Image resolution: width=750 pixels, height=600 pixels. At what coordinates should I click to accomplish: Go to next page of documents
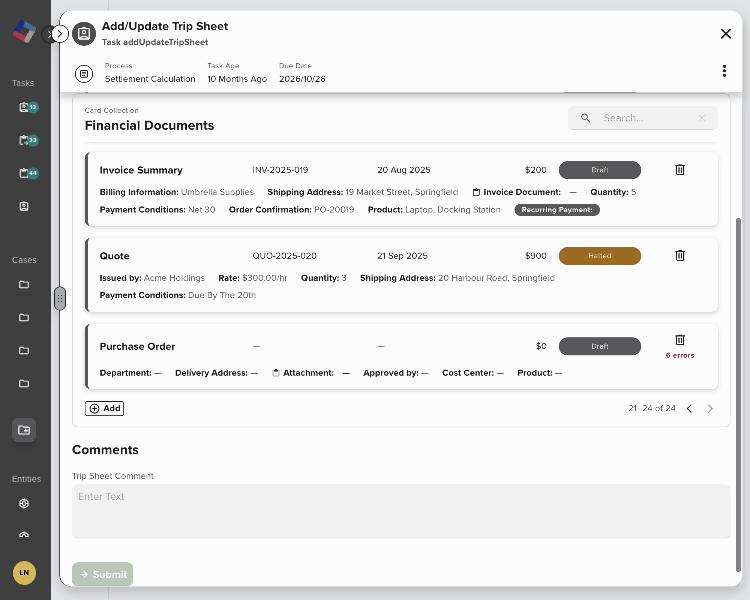710,408
